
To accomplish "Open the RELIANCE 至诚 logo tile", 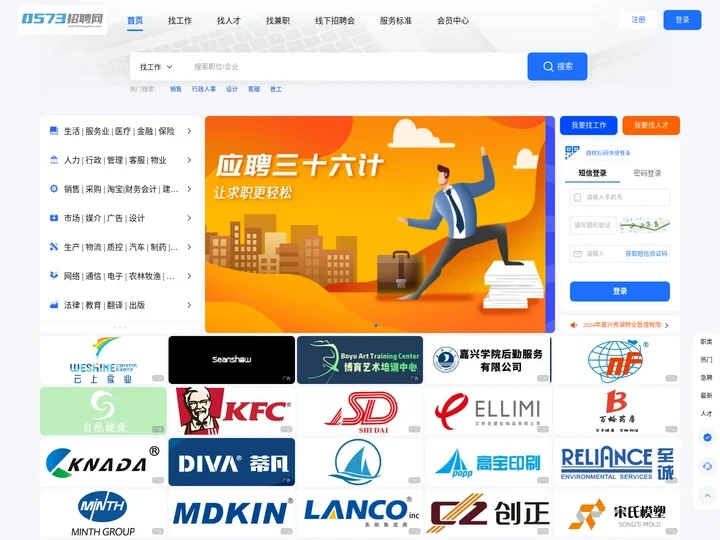I will 617,462.
